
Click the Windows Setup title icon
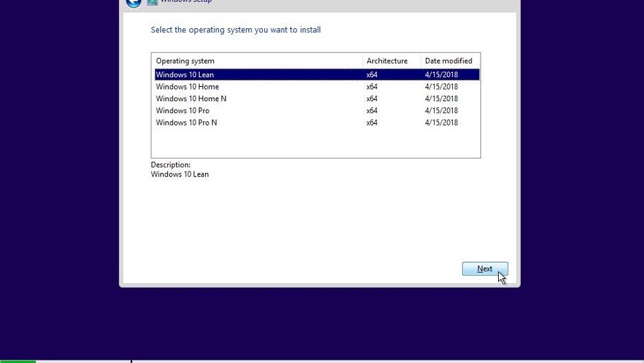tap(152, 2)
